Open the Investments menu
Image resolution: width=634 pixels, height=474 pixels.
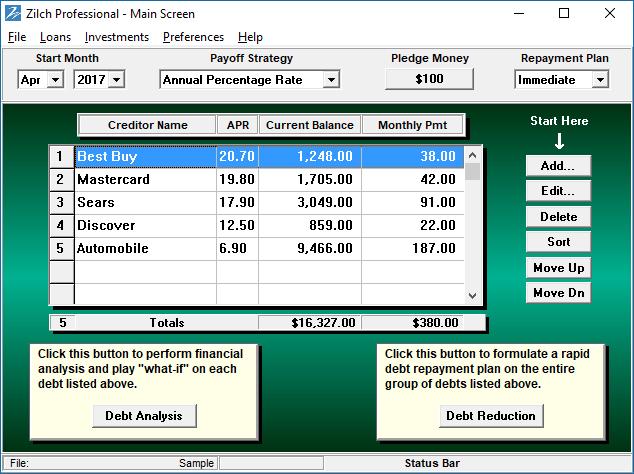click(x=116, y=37)
